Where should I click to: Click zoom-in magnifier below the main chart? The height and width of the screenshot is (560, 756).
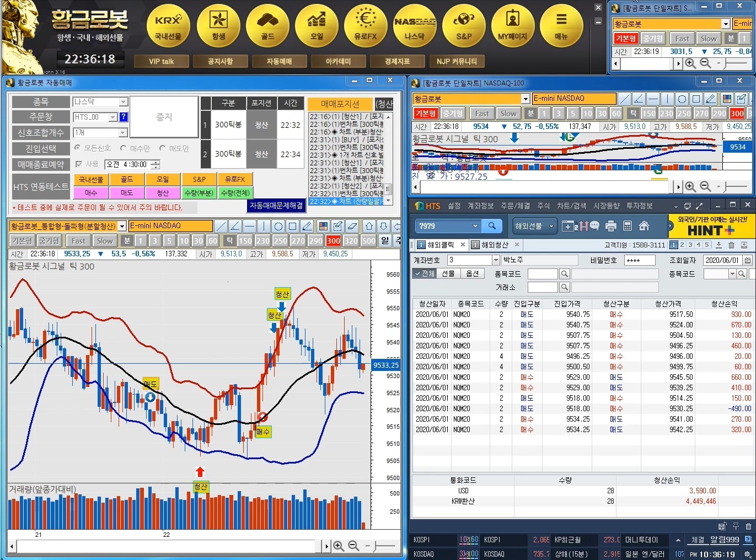(339, 546)
